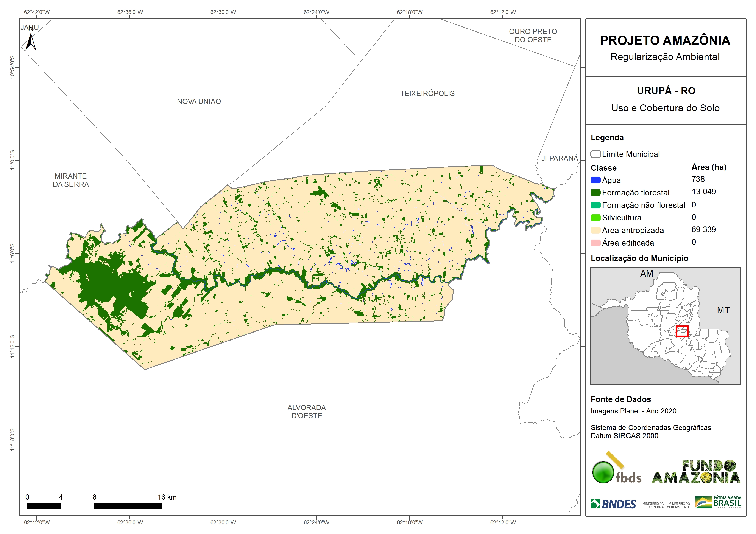756x534 pixels.
Task: Click the BNDES logo
Action: tap(613, 504)
